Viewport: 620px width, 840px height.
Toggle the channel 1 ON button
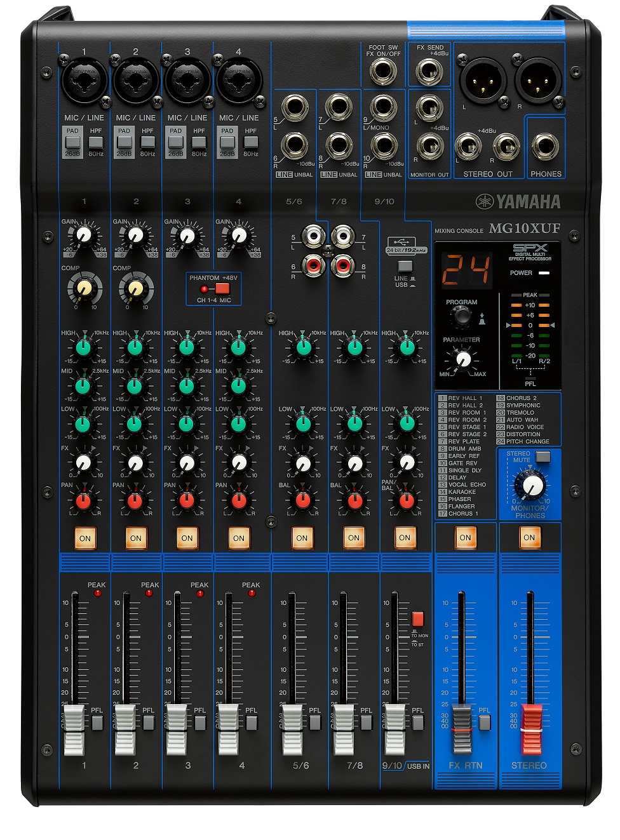click(x=84, y=538)
